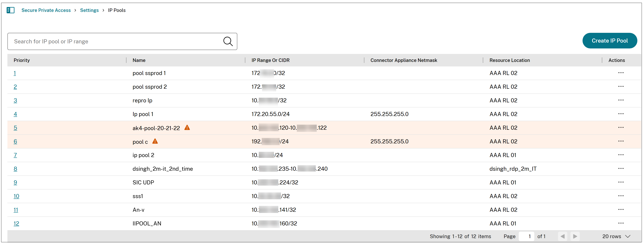The height and width of the screenshot is (244, 644).
Task: Click netmask 255.255.255.0 in pool c row
Action: click(389, 141)
